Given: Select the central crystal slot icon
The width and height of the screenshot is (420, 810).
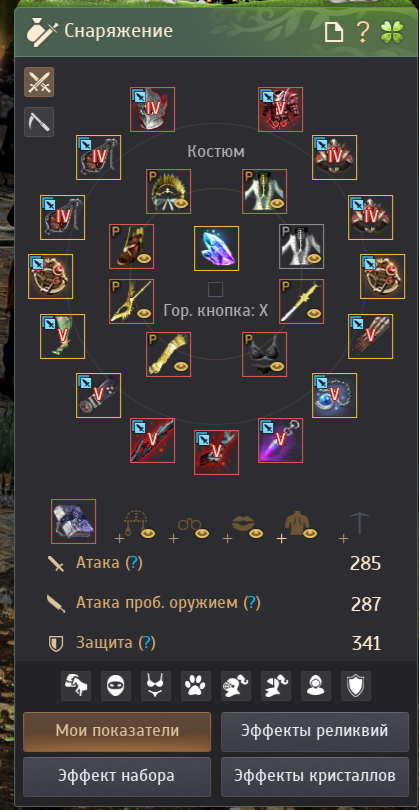Looking at the screenshot, I should (216, 248).
